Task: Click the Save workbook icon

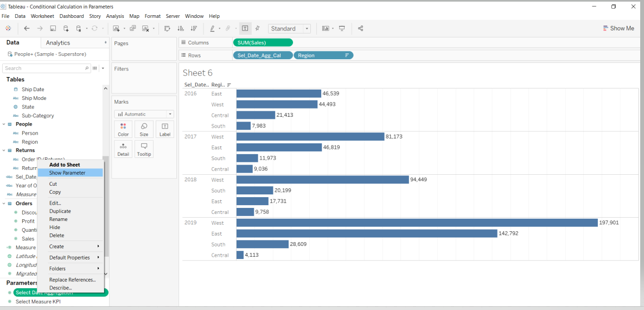Action: 53,28
